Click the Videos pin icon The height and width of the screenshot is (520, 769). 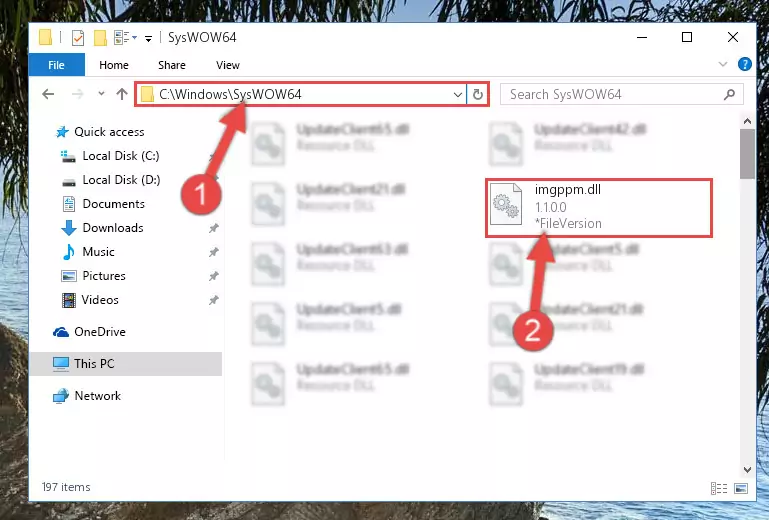pos(213,300)
